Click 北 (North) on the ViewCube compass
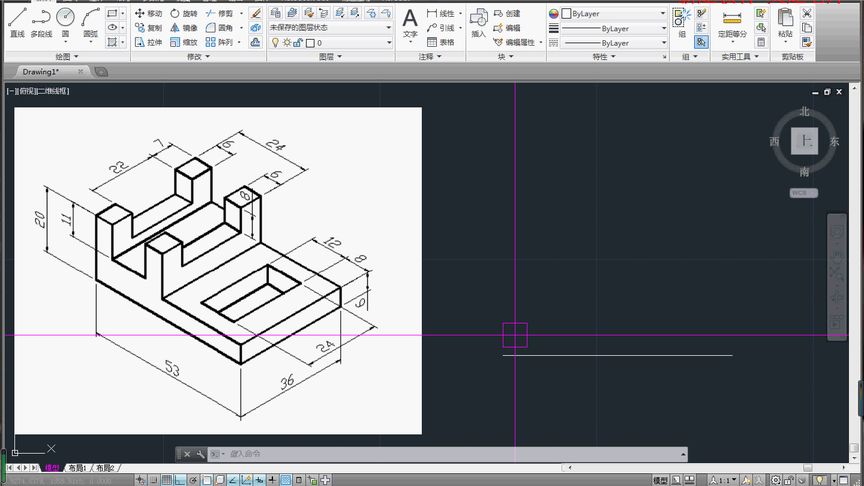 click(804, 112)
